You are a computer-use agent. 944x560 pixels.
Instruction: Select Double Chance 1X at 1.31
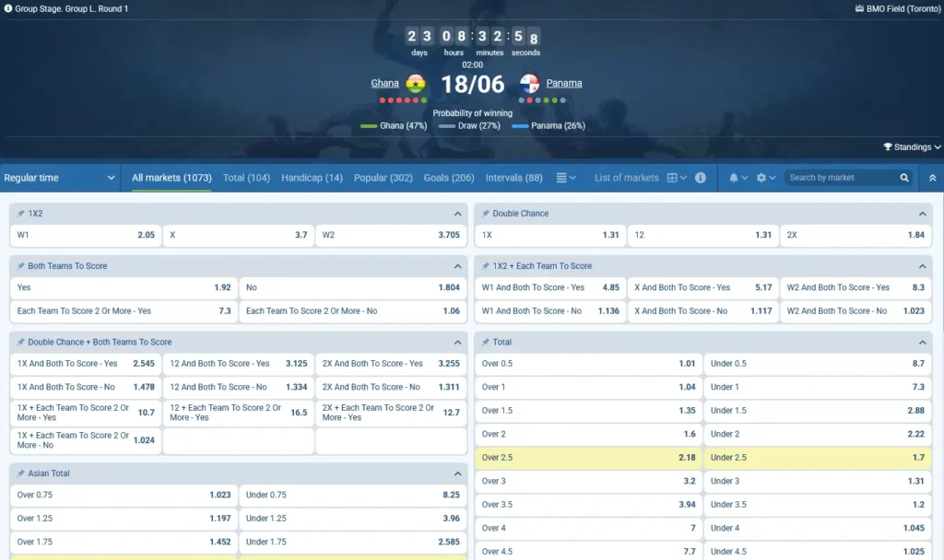click(x=550, y=235)
